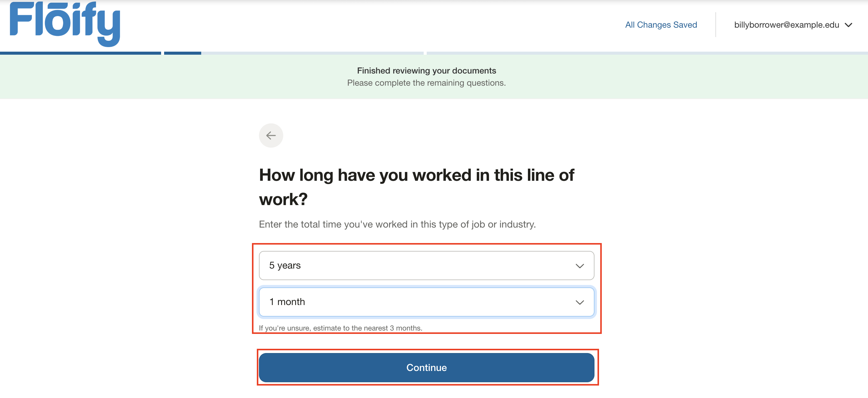Click the "All Changes Saved" status link
Image resolution: width=868 pixels, height=398 pixels.
[x=661, y=25]
